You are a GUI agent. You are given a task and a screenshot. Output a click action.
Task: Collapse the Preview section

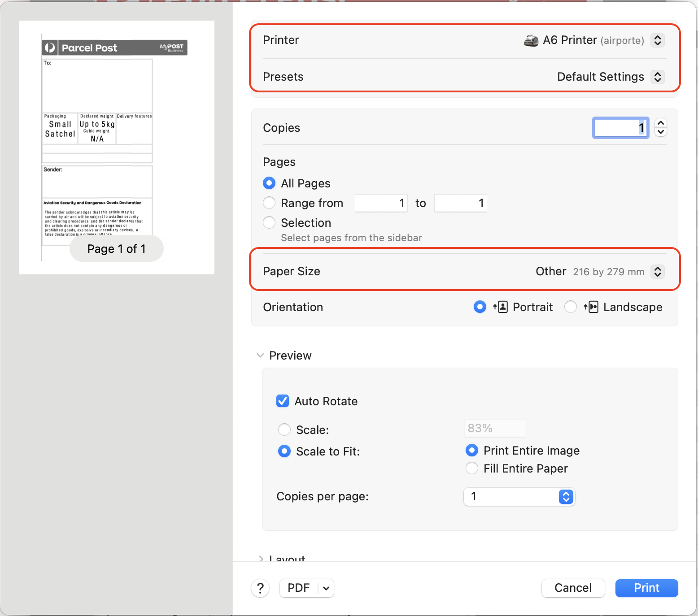coord(260,356)
